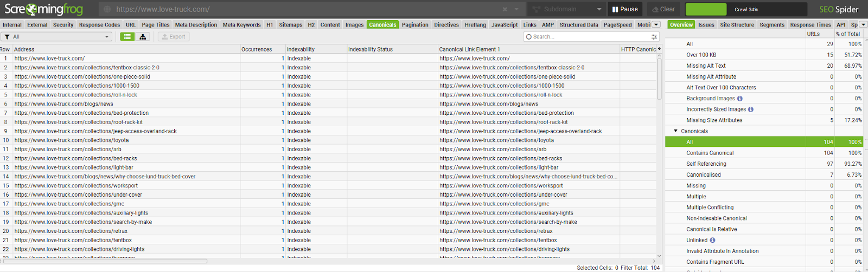This screenshot has height=272, width=868.
Task: Collapse the Canonicals section in Overview
Action: 675,131
